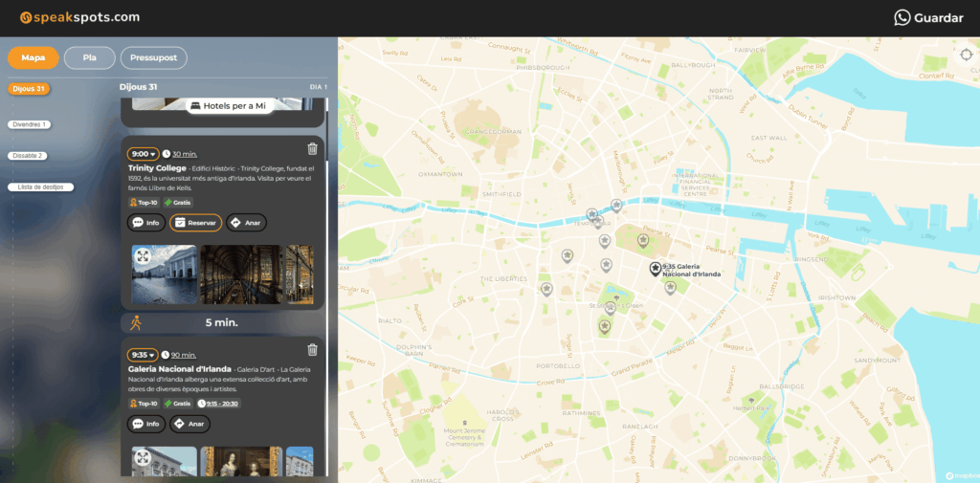Screen dimensions: 980x483
Task: Click Top-10 badge on Trinity College card
Action: point(144,203)
